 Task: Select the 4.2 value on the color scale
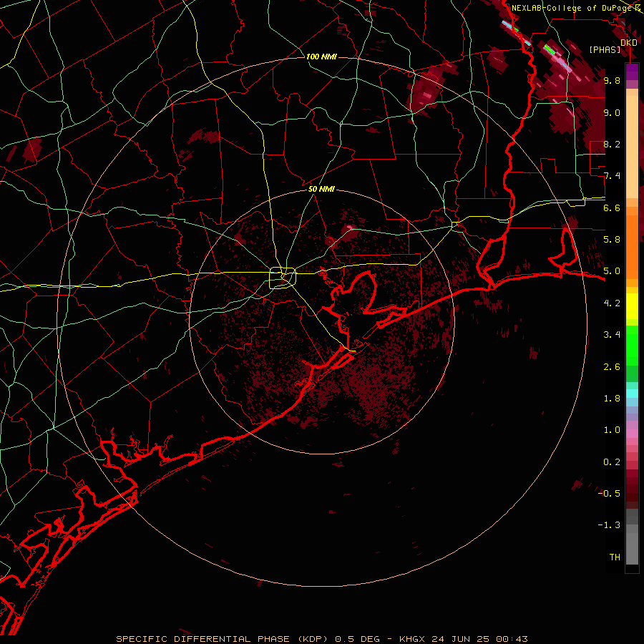612,303
